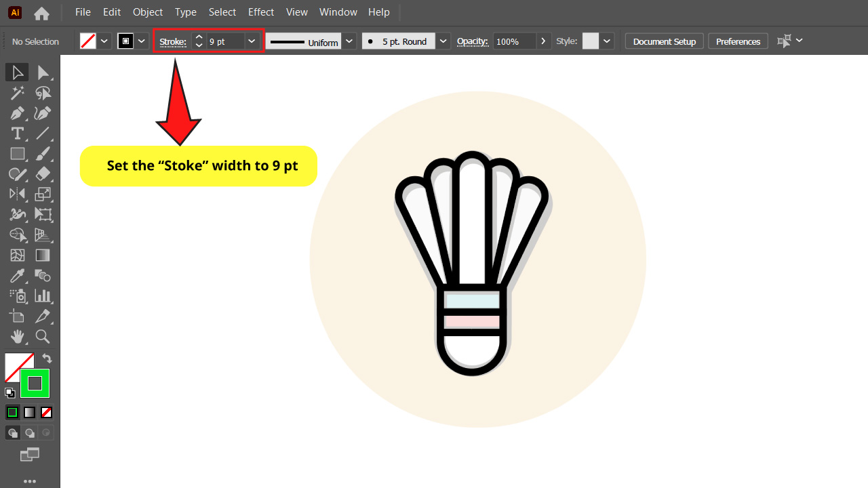Select the Pen tool
Image resolution: width=868 pixels, height=488 pixels.
click(17, 113)
